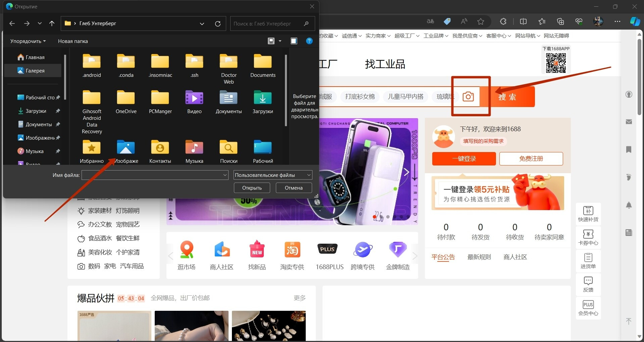The width and height of the screenshot is (644, 342).
Task: Open the Загрузки folder in the file grid
Action: coord(263,102)
